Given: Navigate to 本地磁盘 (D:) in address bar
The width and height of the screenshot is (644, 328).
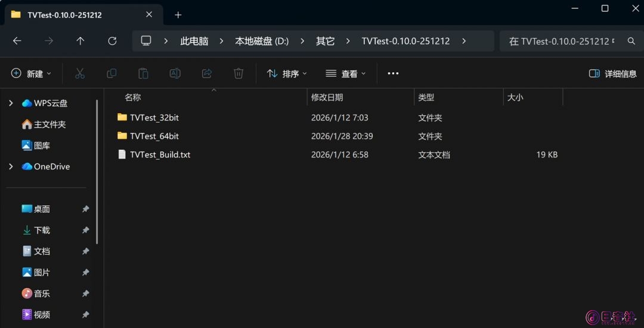Looking at the screenshot, I should coord(262,41).
